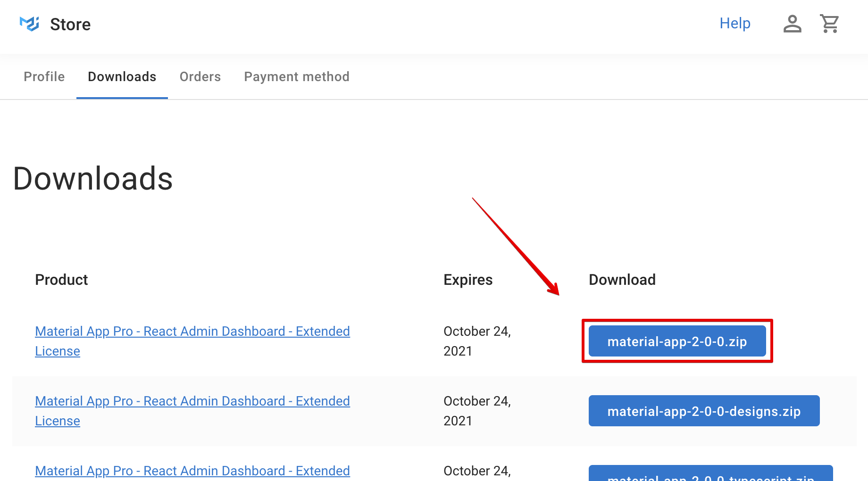Select expiry date in typescript.zip row
868x481 pixels.
[x=477, y=471]
